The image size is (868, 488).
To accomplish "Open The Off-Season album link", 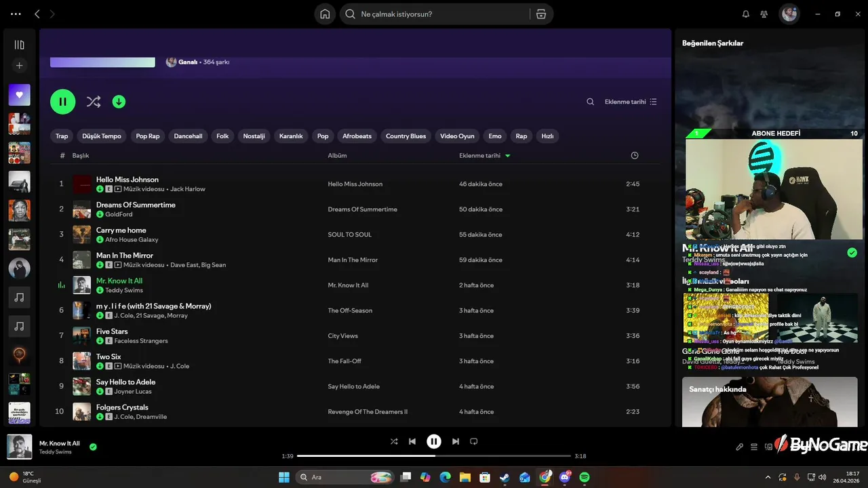I will (x=350, y=310).
